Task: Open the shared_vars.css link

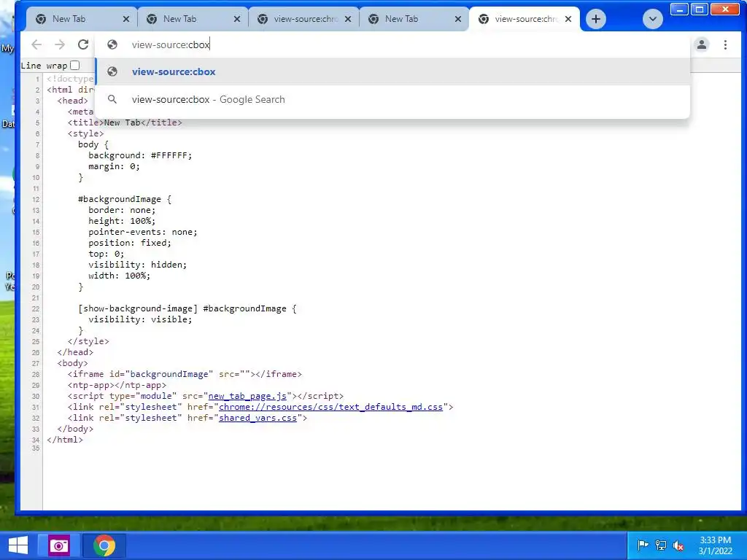Action: 258,418
